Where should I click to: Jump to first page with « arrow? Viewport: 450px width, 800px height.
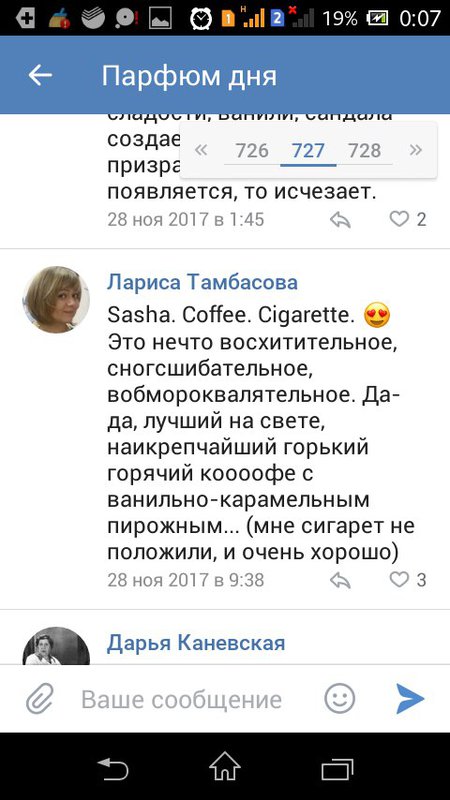coord(202,150)
